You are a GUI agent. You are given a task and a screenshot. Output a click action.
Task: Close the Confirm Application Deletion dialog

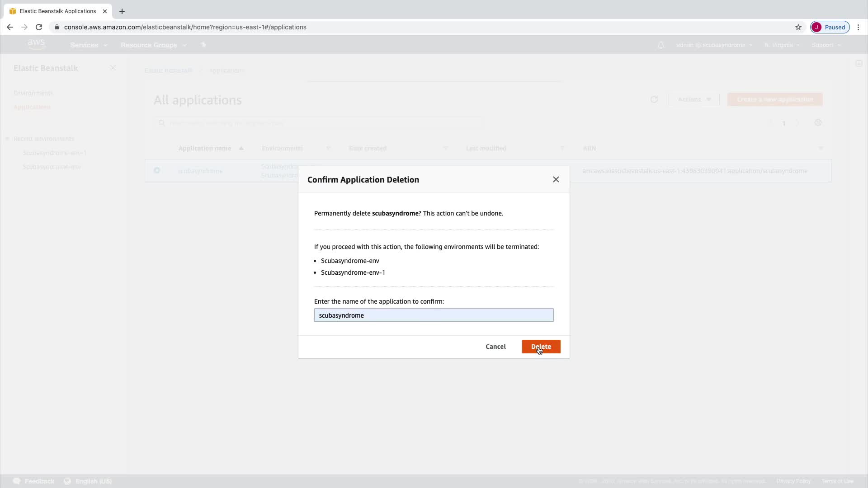point(556,179)
